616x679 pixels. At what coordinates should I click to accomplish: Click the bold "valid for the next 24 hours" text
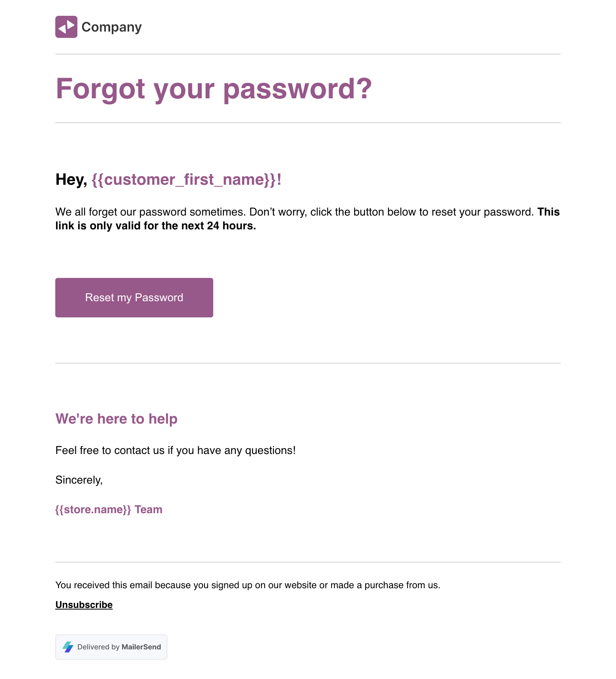(x=186, y=226)
